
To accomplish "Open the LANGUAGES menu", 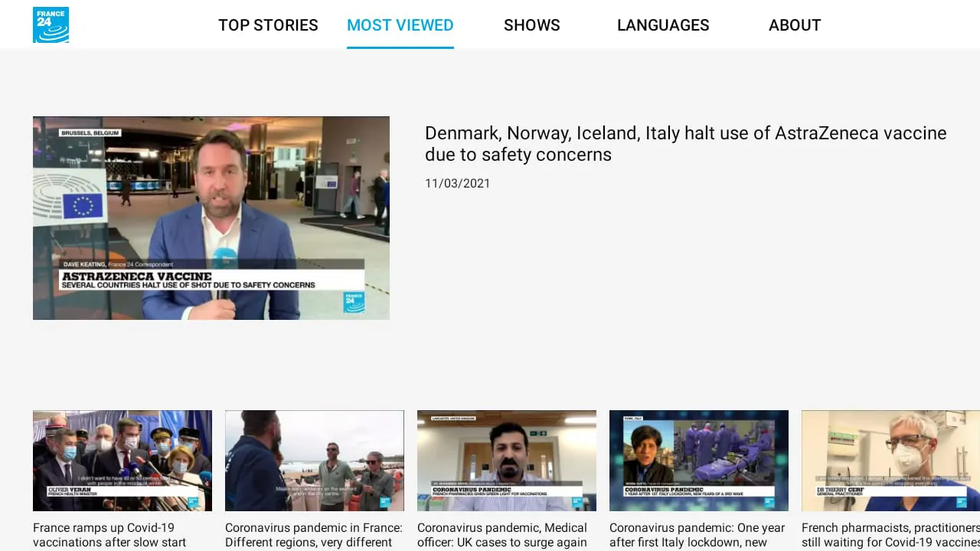I will coord(663,25).
